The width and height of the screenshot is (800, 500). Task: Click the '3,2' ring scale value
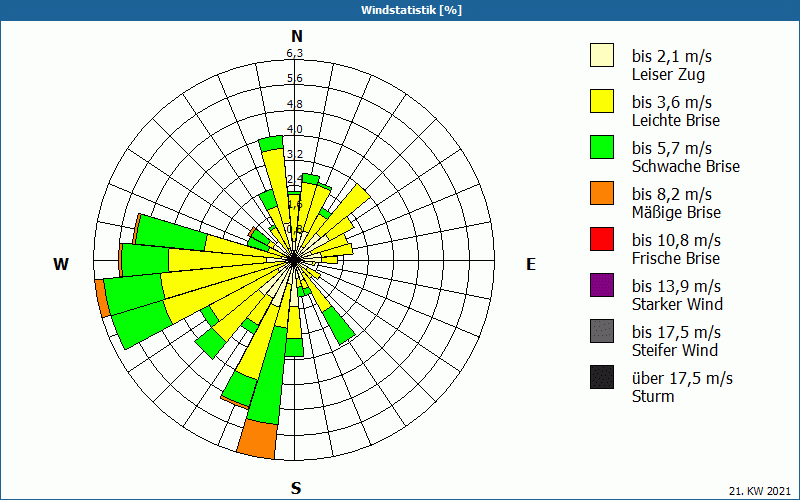[x=294, y=154]
